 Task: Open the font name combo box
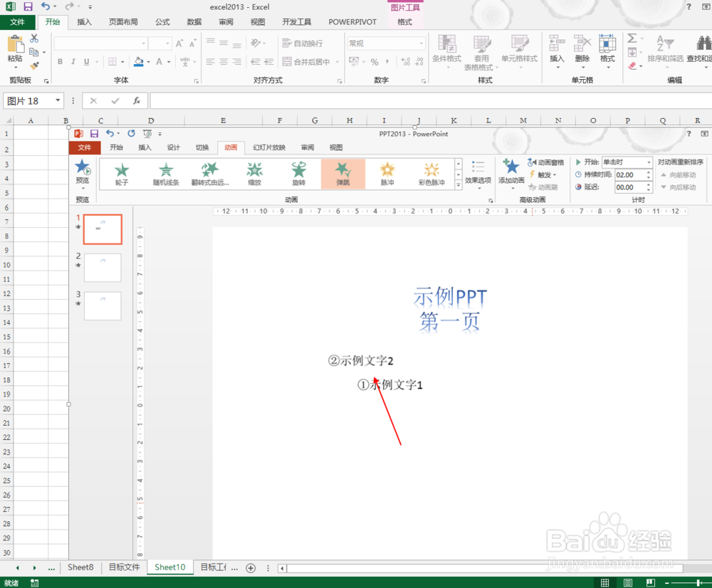(100, 43)
